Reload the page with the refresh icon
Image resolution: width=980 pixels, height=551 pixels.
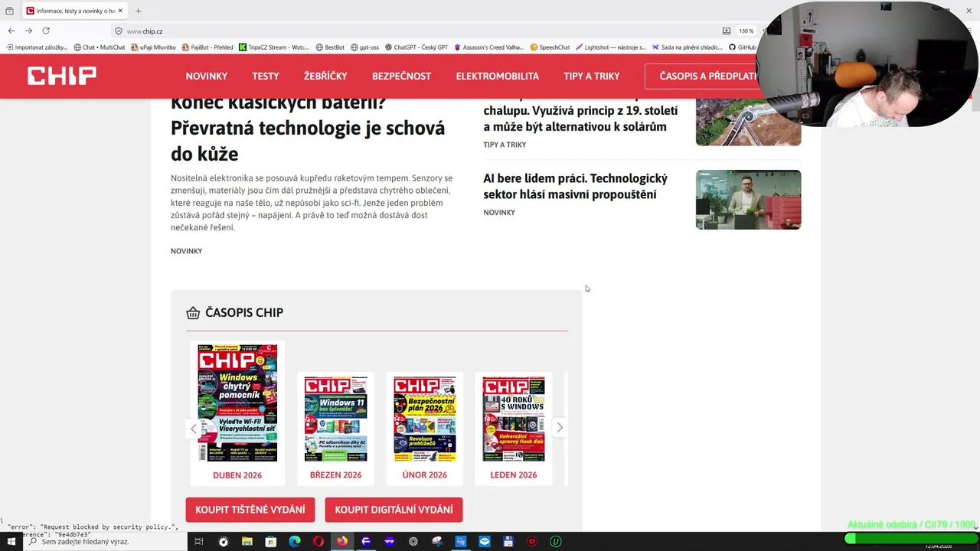point(46,31)
